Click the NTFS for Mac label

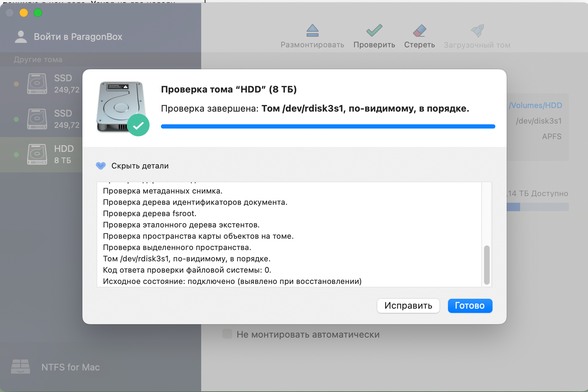(x=71, y=367)
